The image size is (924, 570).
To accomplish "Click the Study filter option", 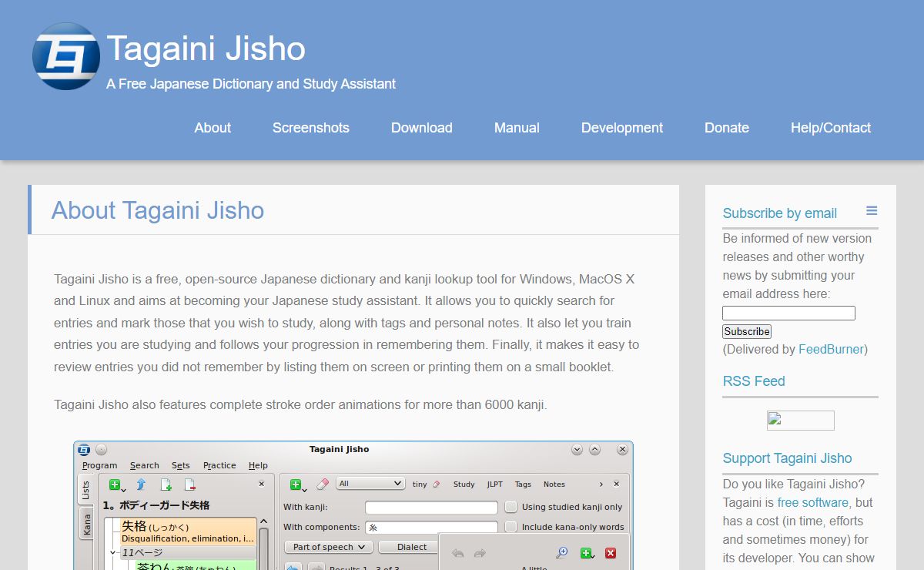I will tap(464, 484).
